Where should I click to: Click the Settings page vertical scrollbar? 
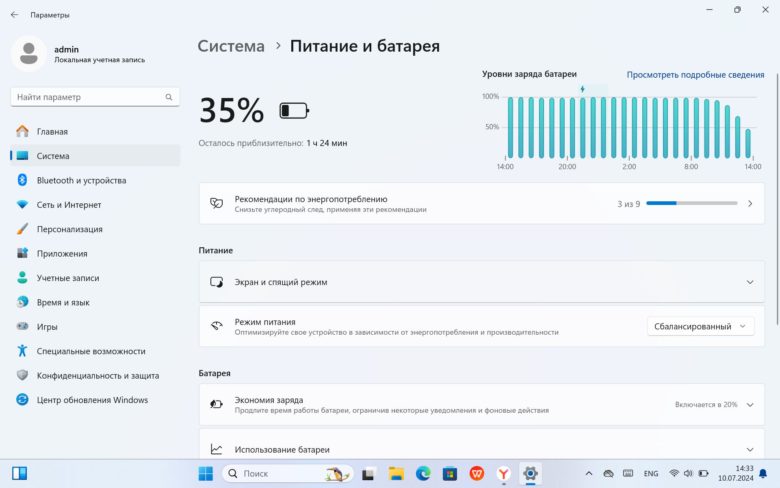tap(777, 199)
